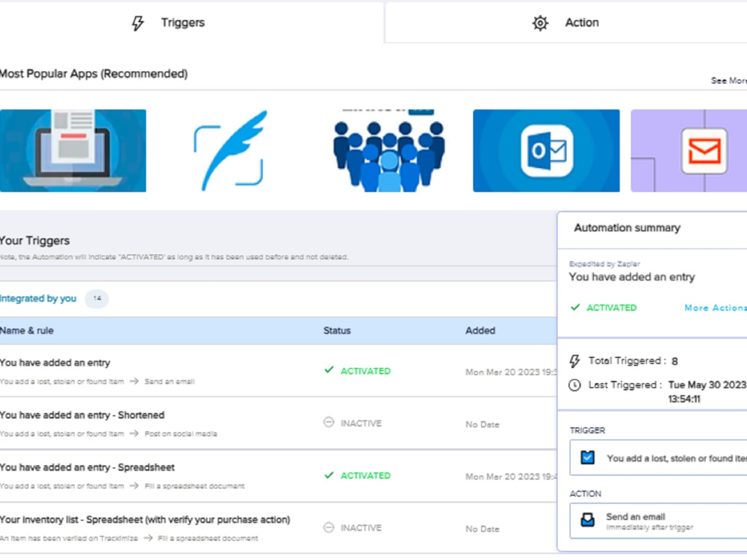This screenshot has height=560, width=747.
Task: Click the 14 count badge
Action: click(96, 299)
